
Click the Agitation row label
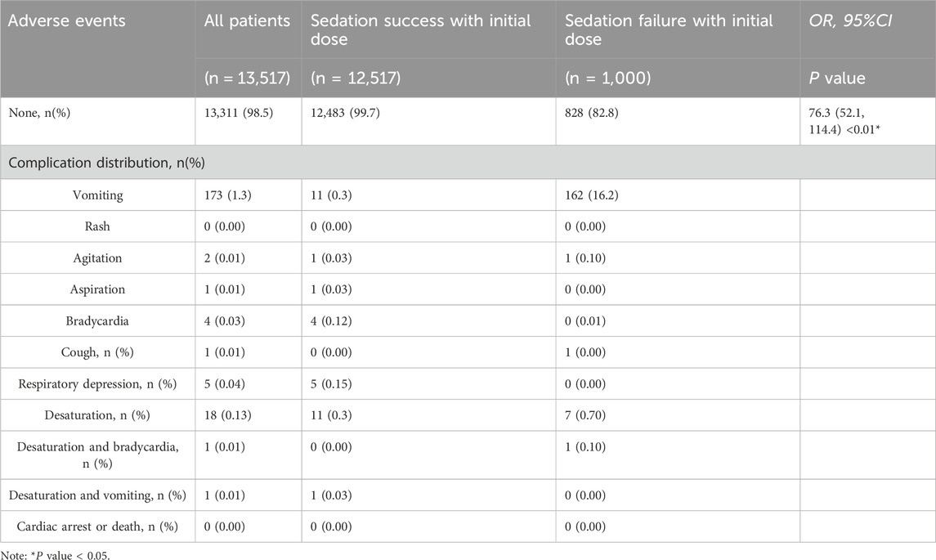(97, 258)
